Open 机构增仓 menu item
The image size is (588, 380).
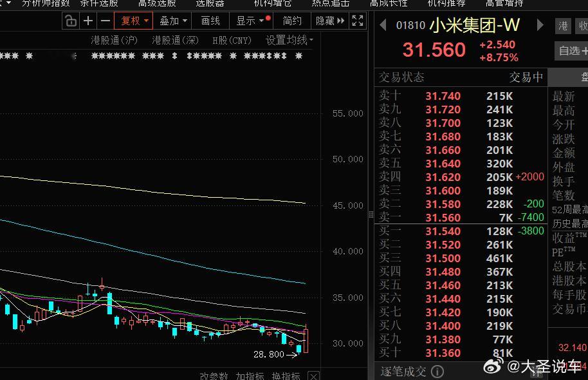273,3
